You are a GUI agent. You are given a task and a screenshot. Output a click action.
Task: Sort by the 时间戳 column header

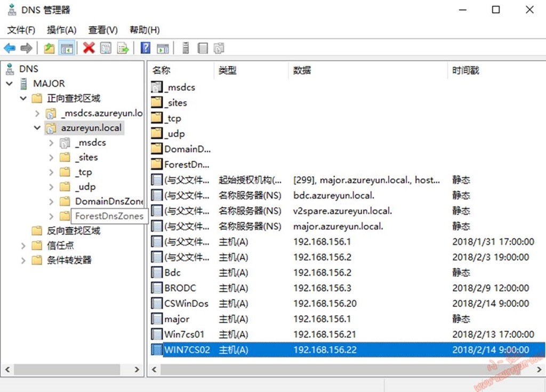[x=496, y=71]
